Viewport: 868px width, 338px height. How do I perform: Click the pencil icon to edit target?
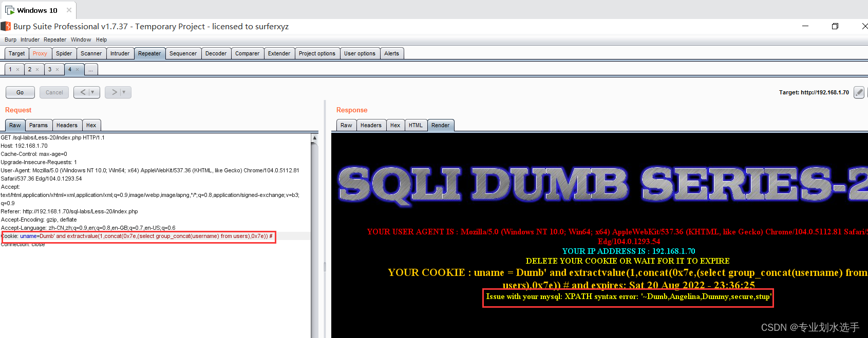click(859, 92)
